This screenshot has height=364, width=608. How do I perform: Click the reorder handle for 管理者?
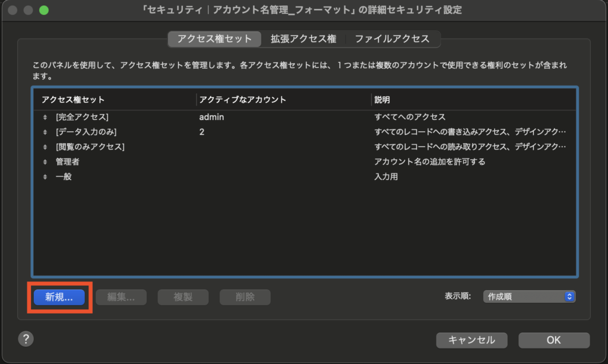tap(45, 162)
